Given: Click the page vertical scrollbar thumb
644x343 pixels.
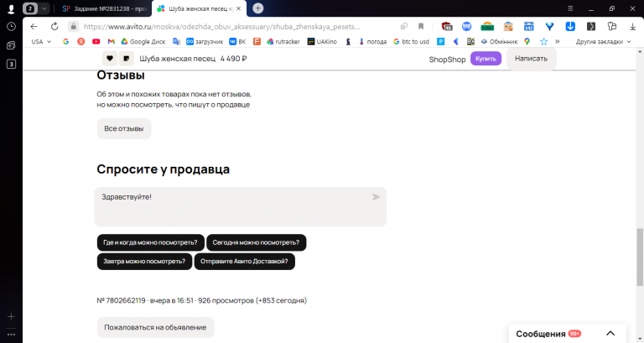Looking at the screenshot, I should [x=640, y=257].
